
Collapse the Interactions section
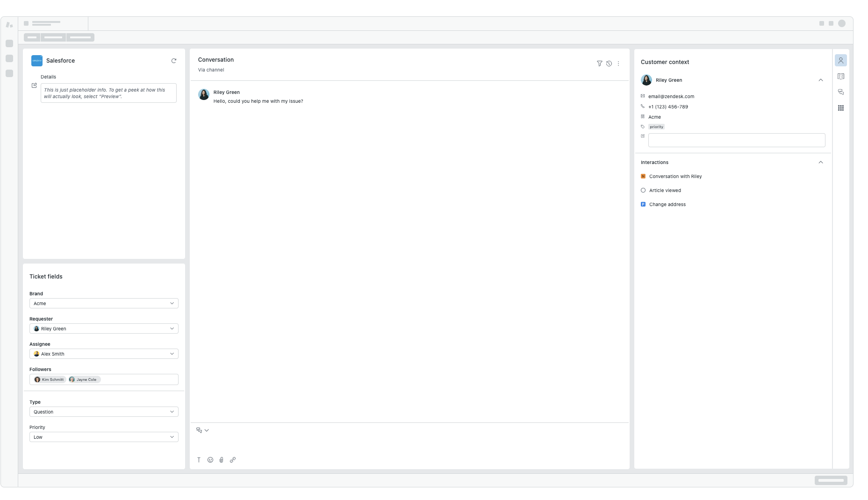point(820,162)
